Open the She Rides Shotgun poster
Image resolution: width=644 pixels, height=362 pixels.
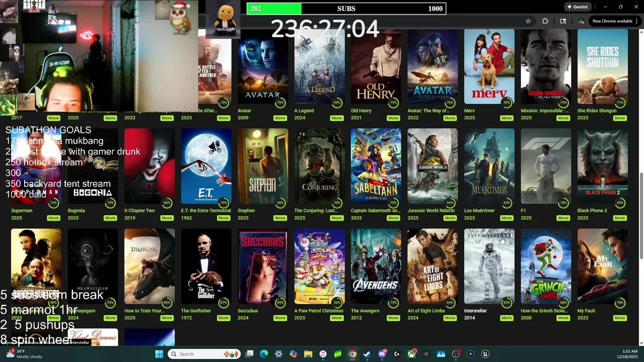(x=603, y=66)
